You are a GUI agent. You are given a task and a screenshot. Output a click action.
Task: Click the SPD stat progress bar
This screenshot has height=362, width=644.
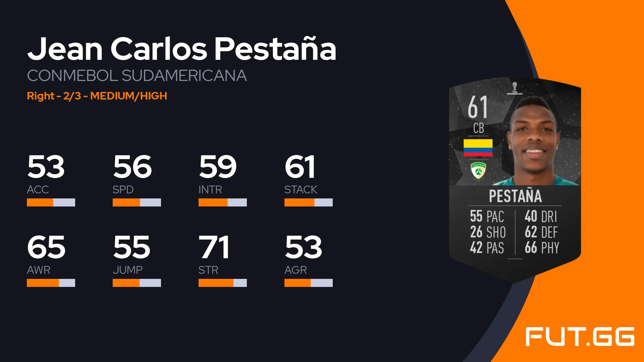click(137, 202)
